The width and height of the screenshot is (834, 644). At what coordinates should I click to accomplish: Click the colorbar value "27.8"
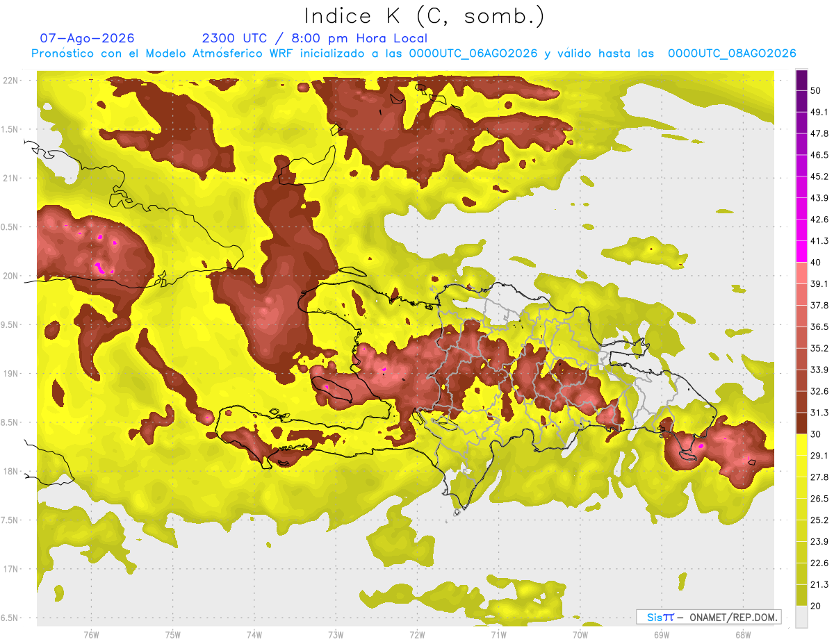click(x=819, y=477)
